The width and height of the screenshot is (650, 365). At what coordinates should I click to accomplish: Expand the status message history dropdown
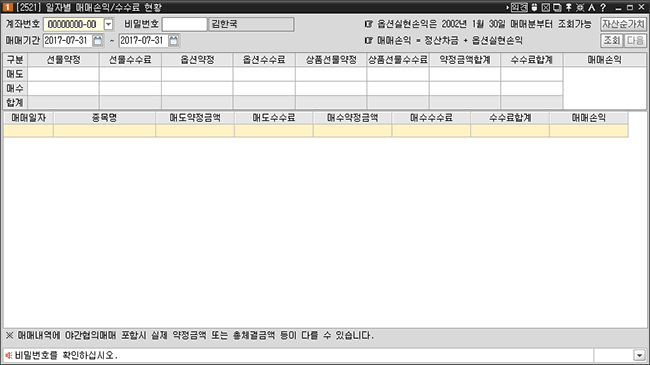tap(639, 355)
